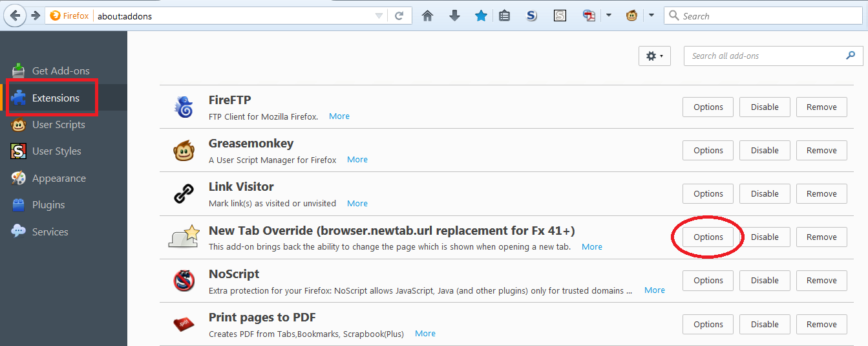The image size is (868, 346).
Task: Disable the FireFTP extension
Action: click(x=765, y=107)
